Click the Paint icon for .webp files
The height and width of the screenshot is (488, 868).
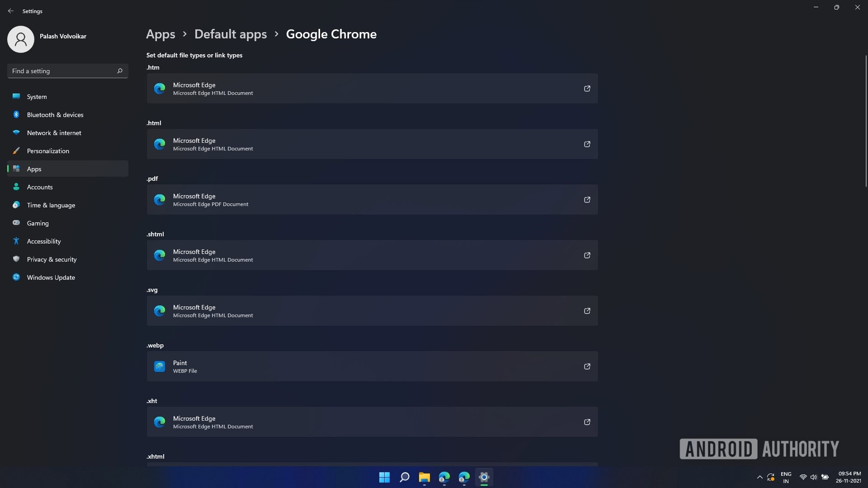click(159, 366)
